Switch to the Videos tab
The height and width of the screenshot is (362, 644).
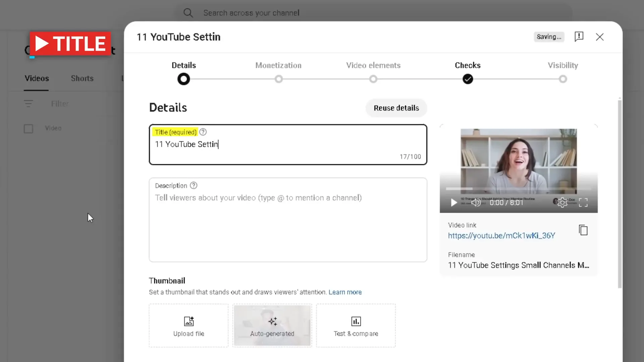point(36,78)
